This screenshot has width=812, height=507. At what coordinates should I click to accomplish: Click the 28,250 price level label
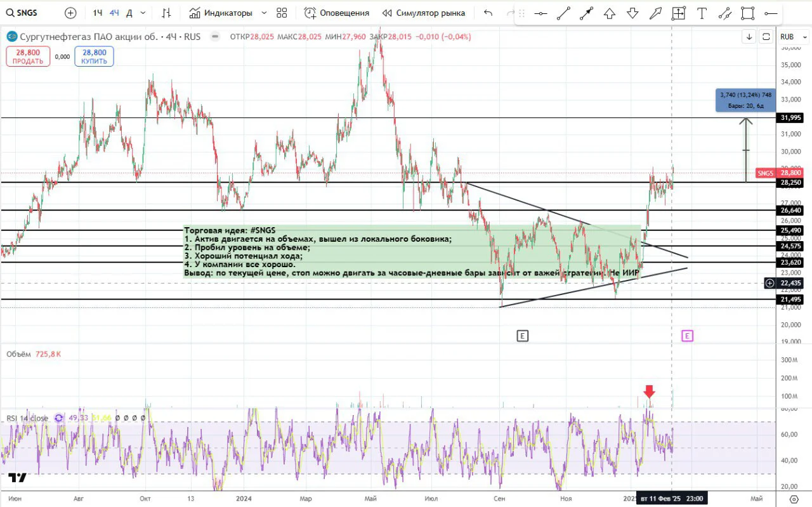pyautogui.click(x=791, y=183)
